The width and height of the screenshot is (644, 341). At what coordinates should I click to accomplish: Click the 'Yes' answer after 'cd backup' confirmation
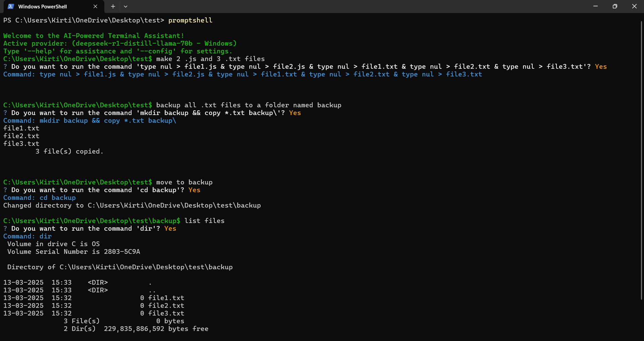click(194, 190)
